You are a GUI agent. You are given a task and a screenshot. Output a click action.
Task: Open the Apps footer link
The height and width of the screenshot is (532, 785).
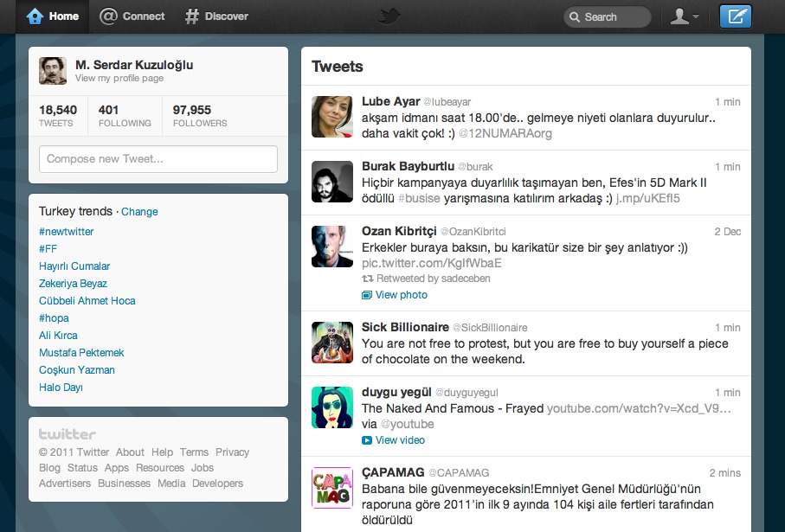coord(117,468)
